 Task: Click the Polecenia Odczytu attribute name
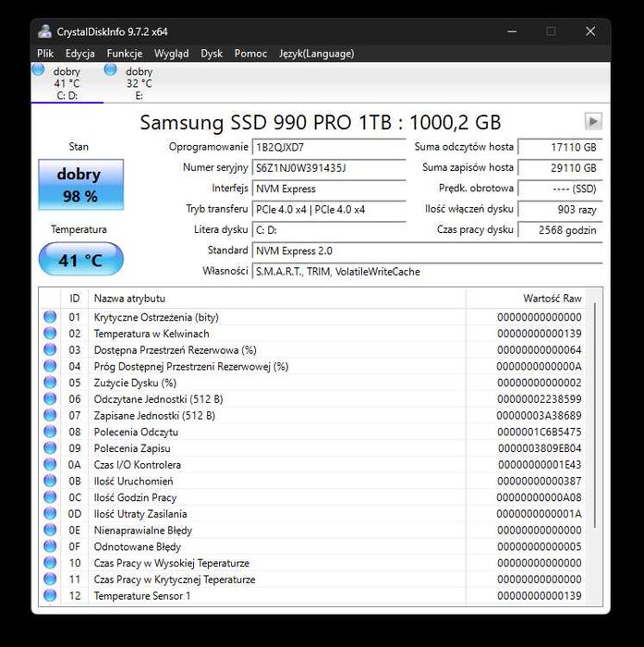[x=136, y=432]
